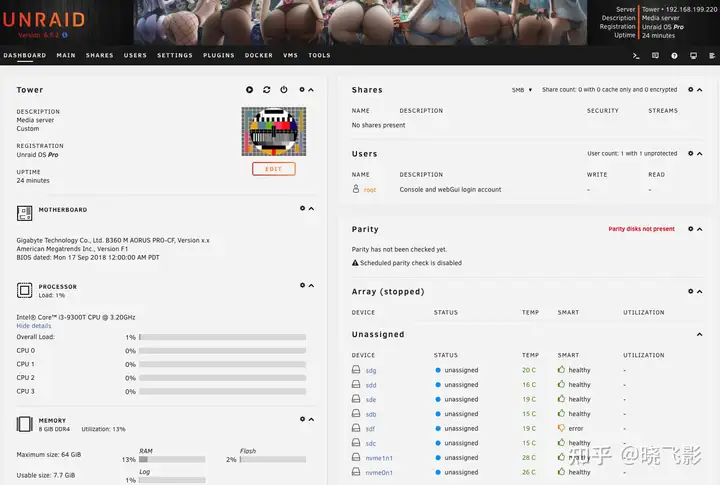Open Shares panel settings gear

tap(690, 90)
